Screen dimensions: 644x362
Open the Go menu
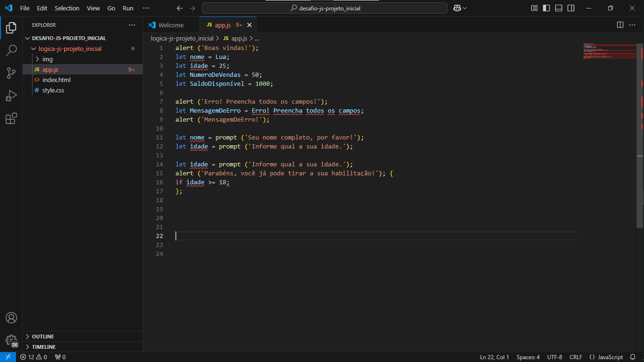[111, 8]
